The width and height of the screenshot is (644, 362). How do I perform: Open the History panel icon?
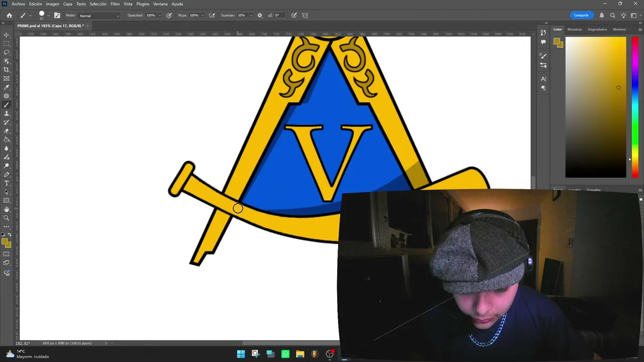[543, 33]
